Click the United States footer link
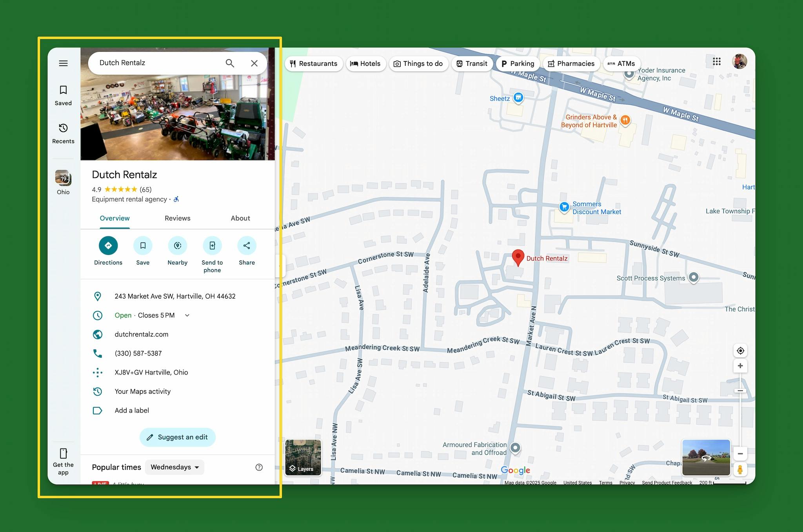803x532 pixels. 578,483
